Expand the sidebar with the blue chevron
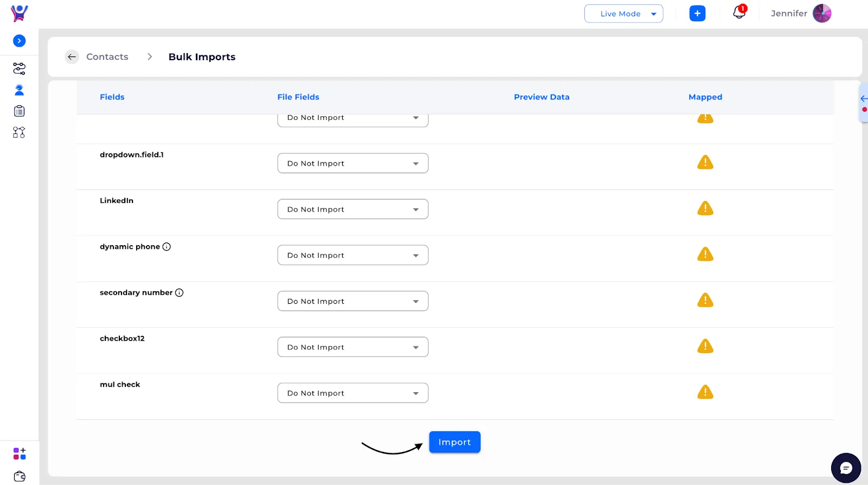Image resolution: width=868 pixels, height=485 pixels. tap(19, 41)
